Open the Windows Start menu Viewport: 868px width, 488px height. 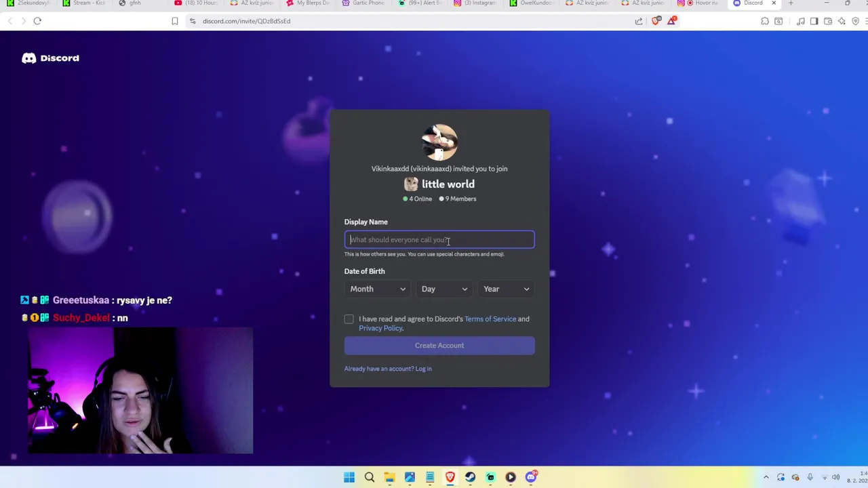(x=349, y=477)
